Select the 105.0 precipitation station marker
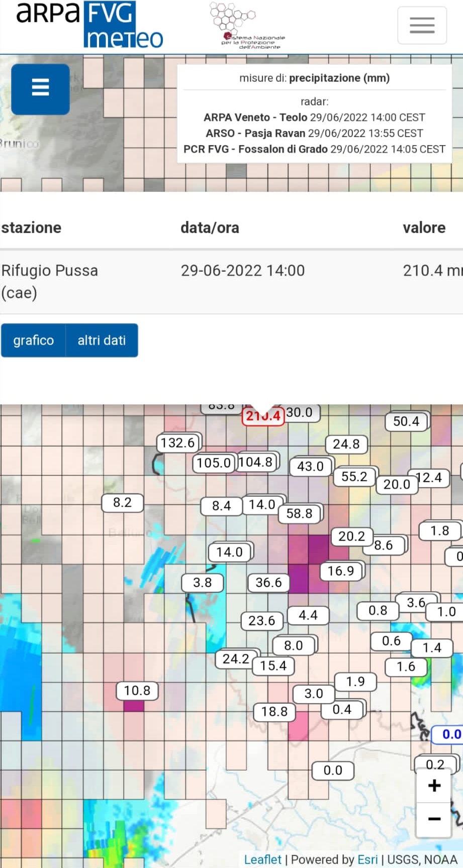463x868 pixels. coord(214,463)
